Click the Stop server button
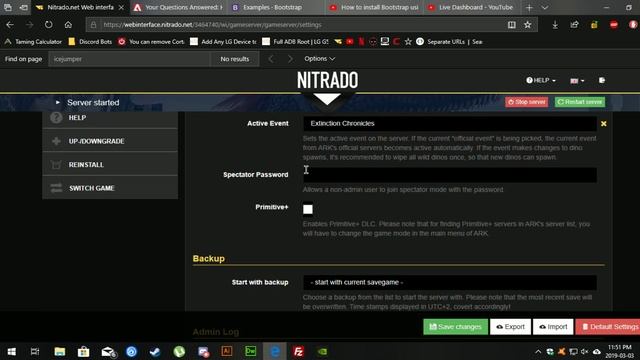This screenshot has height=360, width=640. (x=527, y=102)
